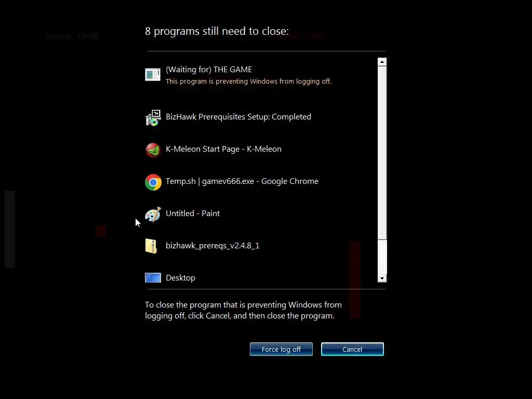Select "K-Meleon Start Page - K-Meleon" entry
The height and width of the screenshot is (399, 532).
pyautogui.click(x=223, y=149)
